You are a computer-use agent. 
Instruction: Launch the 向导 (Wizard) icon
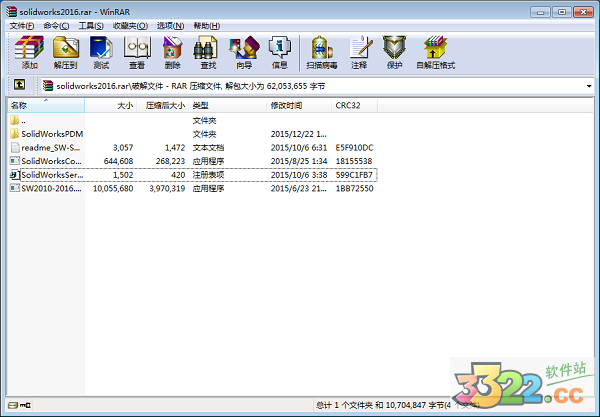tap(244, 52)
